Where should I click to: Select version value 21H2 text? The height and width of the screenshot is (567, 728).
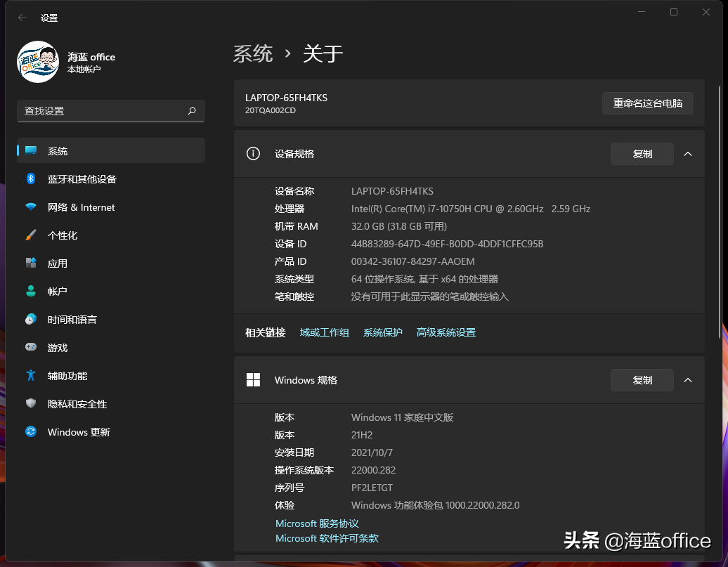coord(362,435)
